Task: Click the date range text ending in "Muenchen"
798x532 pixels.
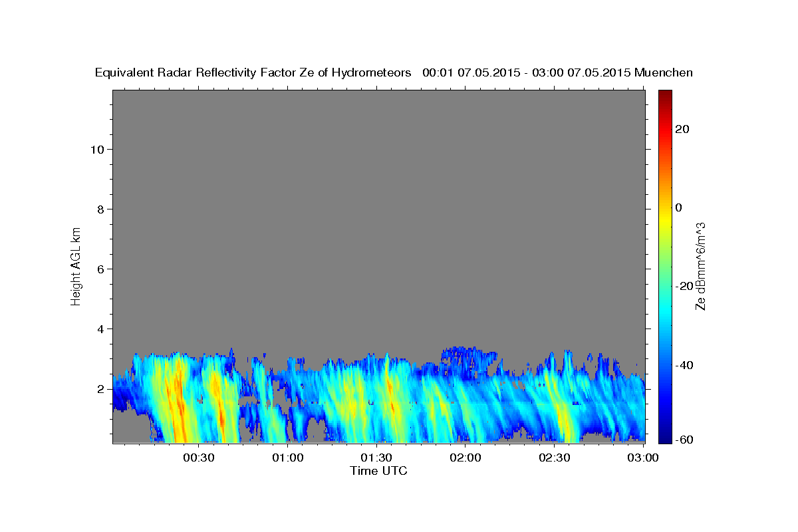Action: tap(558, 72)
